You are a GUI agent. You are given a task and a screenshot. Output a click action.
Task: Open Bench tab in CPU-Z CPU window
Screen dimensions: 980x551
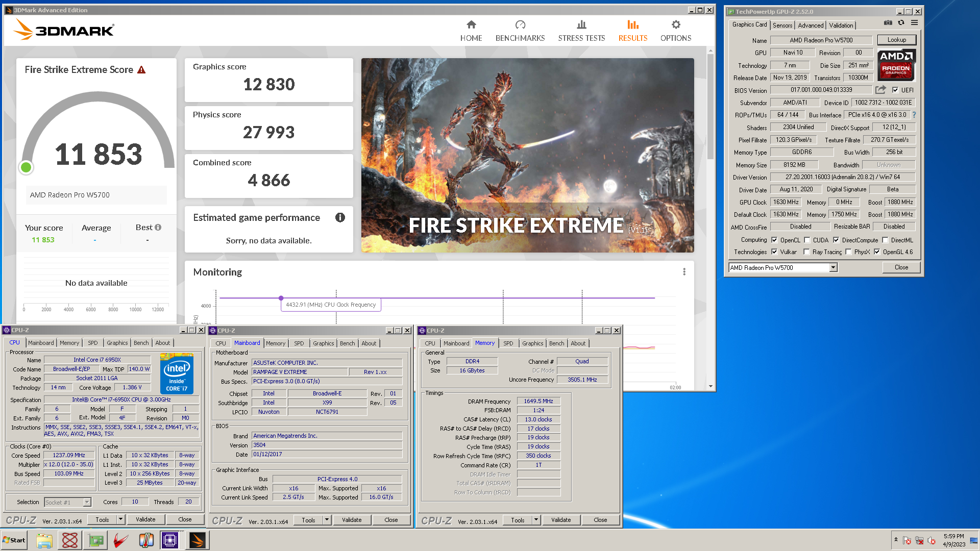coord(141,343)
